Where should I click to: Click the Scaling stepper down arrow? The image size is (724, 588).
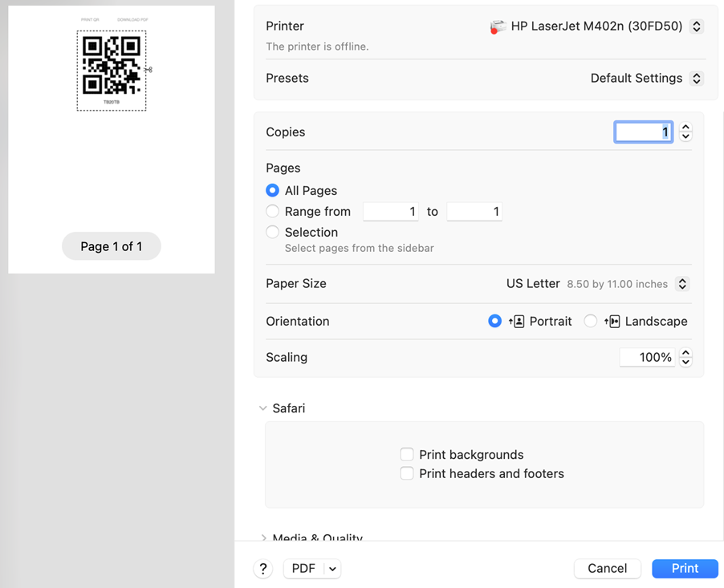(x=685, y=362)
